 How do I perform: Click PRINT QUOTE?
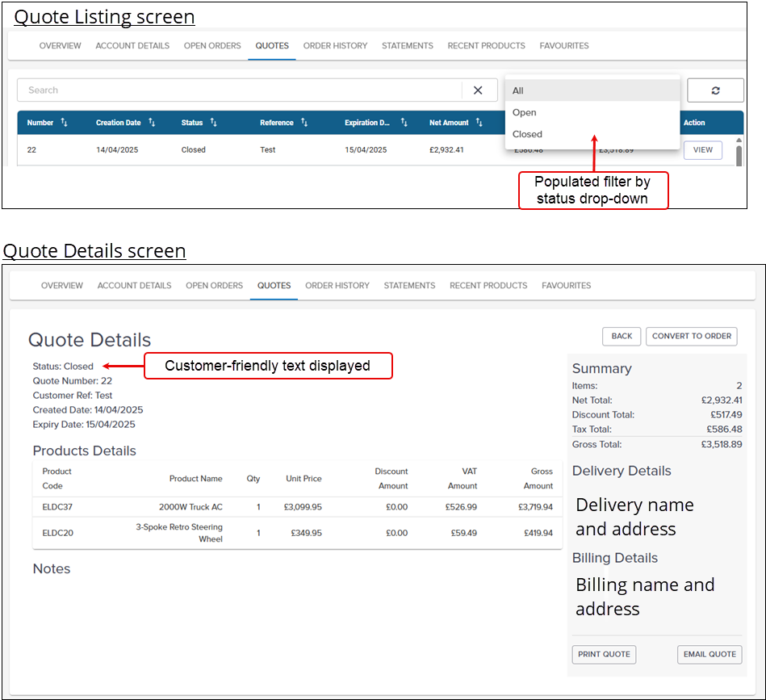604,655
